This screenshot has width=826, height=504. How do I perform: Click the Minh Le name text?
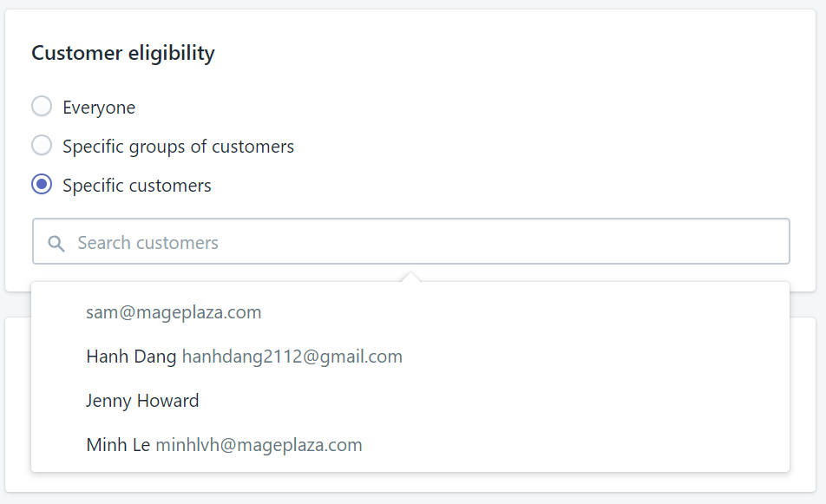(x=119, y=445)
